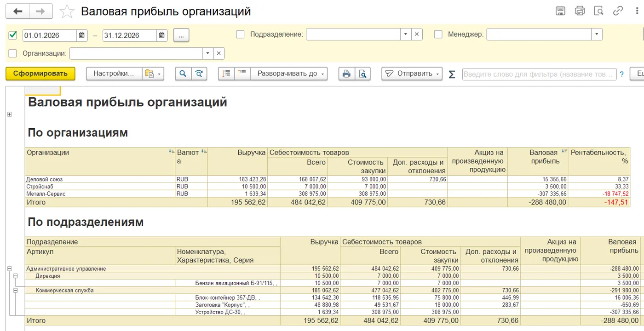Clear the Организации field with X
Viewport: 644px width, 331px height.
point(219,54)
